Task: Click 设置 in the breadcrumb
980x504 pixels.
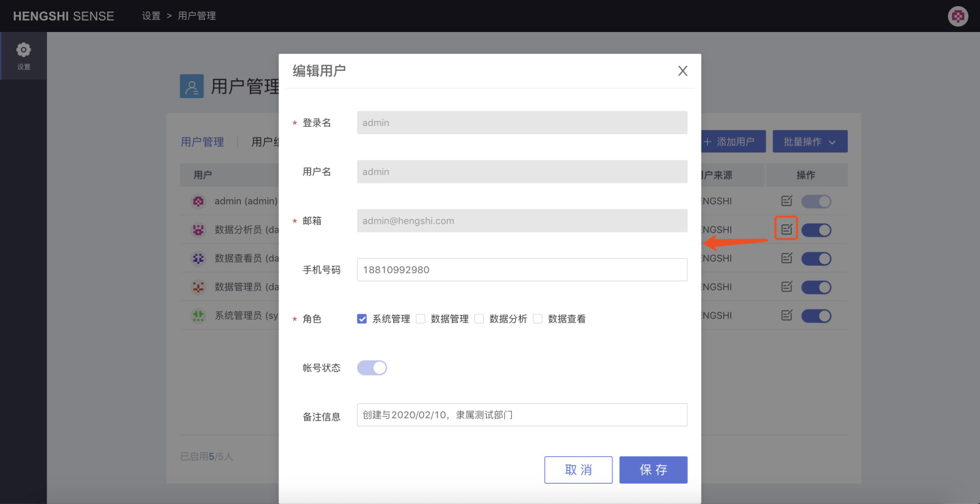Action: click(x=151, y=16)
